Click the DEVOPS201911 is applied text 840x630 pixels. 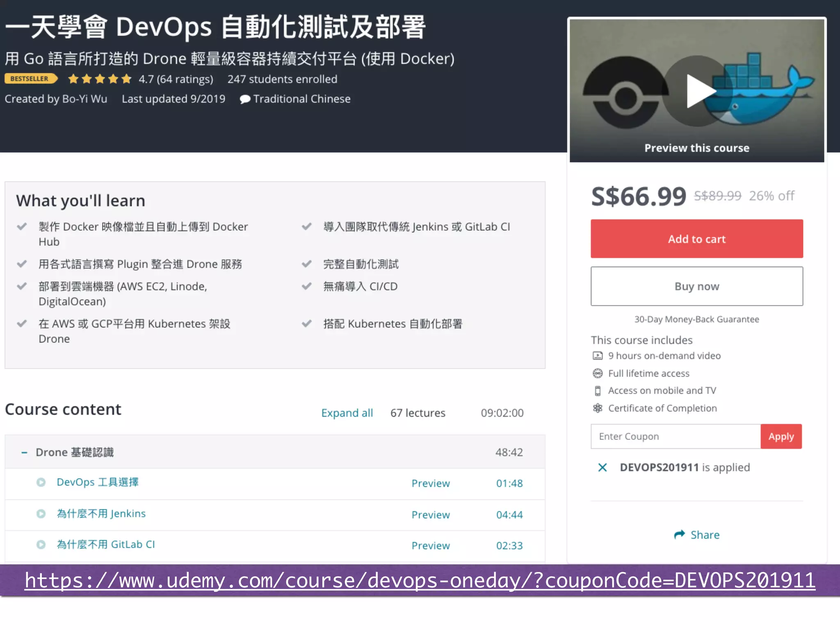tap(685, 468)
